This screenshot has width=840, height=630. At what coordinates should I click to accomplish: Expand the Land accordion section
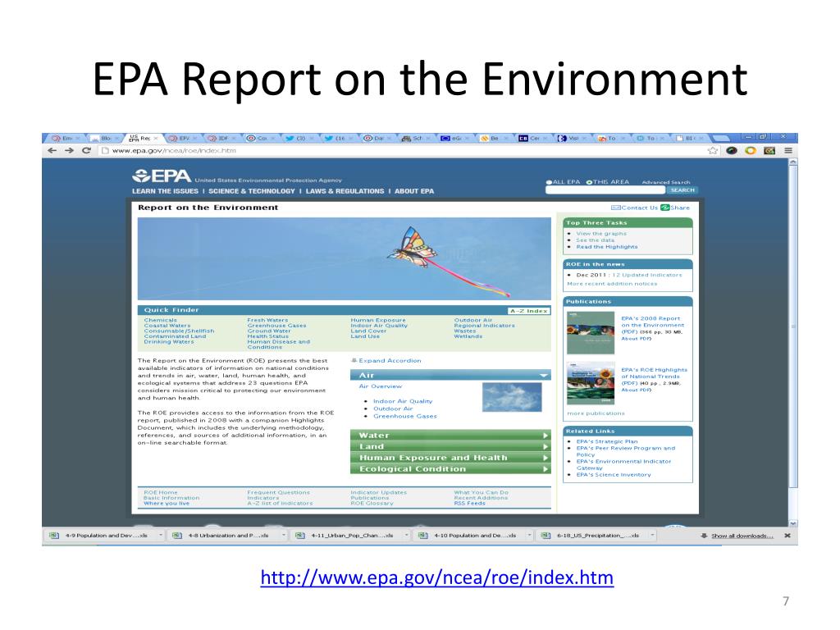point(450,447)
